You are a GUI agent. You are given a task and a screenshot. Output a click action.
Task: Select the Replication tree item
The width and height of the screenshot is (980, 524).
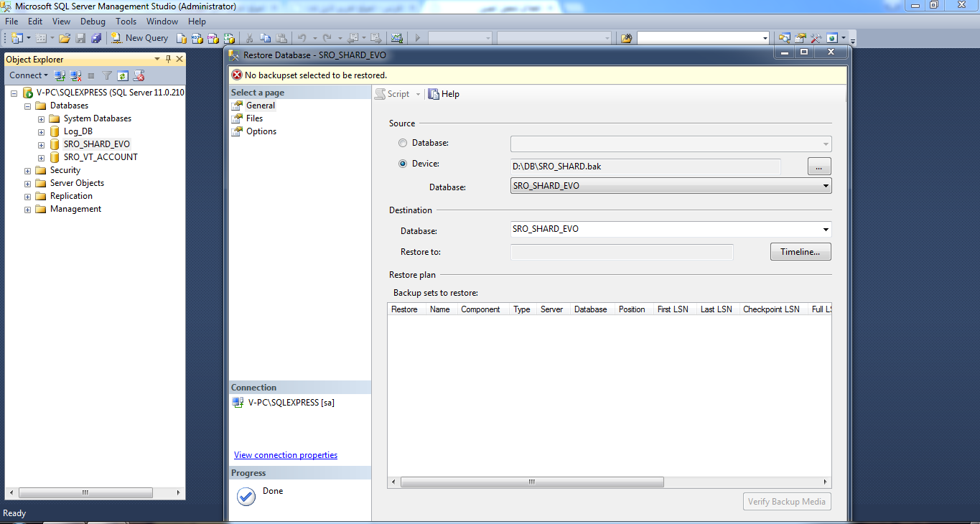[71, 196]
